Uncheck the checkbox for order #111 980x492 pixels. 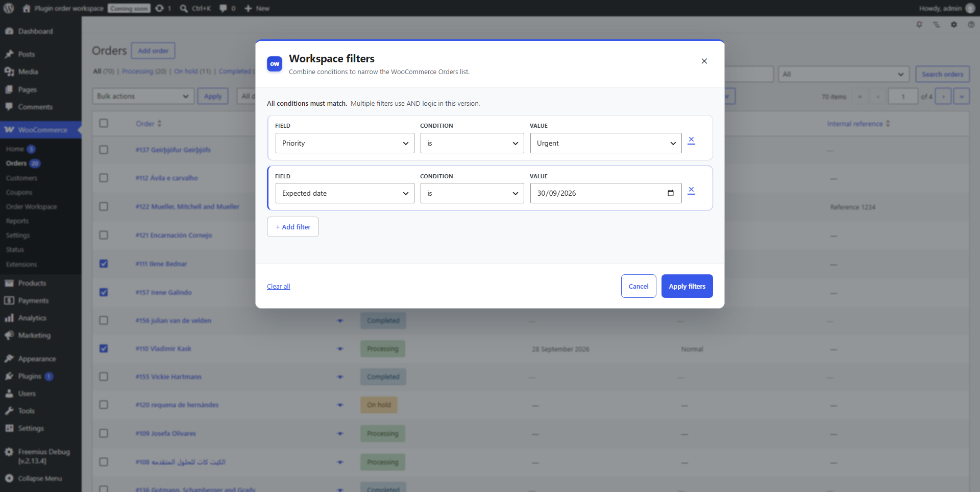point(104,264)
